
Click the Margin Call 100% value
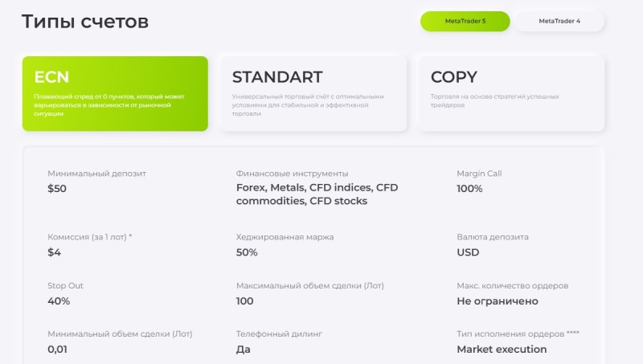469,189
